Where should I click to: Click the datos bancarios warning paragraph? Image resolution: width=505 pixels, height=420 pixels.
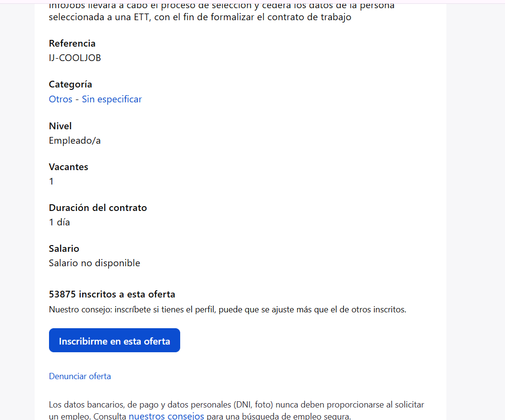pos(236,410)
